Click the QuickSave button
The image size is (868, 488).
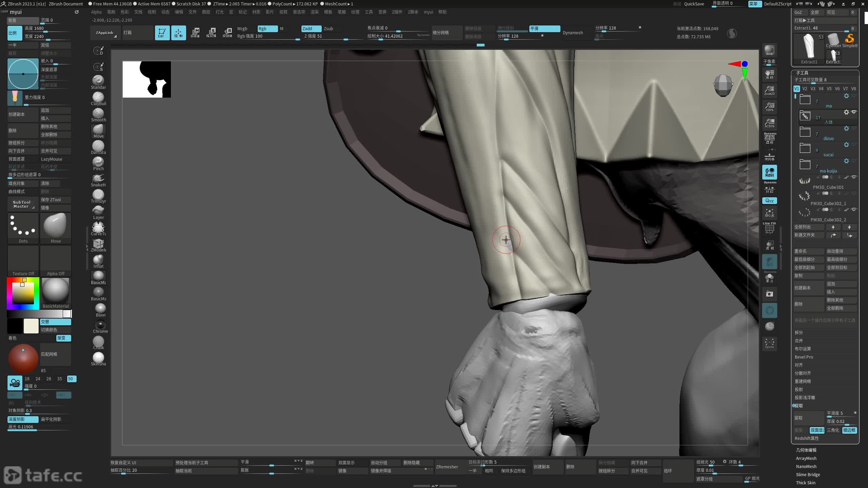click(694, 4)
